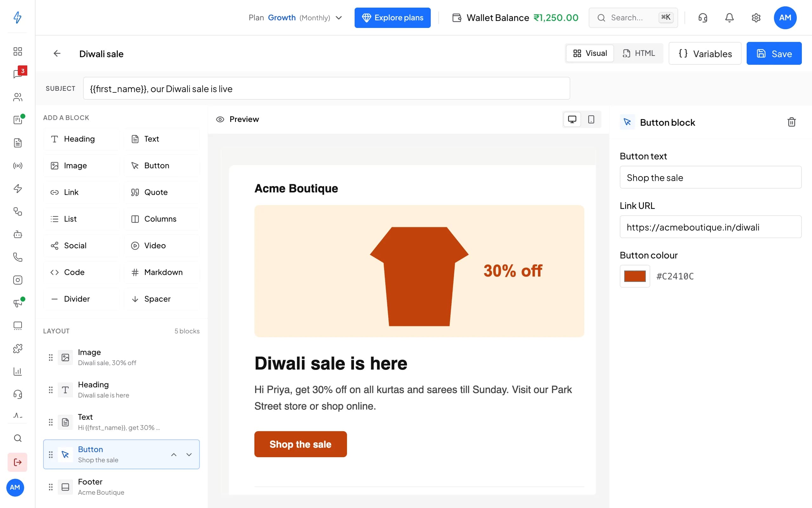
Task: Click Shop the sale button in preview
Action: point(300,444)
